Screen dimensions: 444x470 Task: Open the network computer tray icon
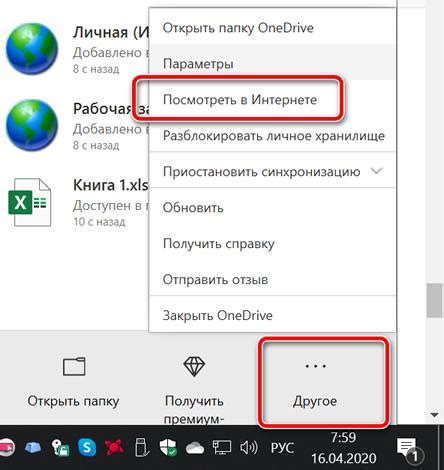click(x=222, y=447)
